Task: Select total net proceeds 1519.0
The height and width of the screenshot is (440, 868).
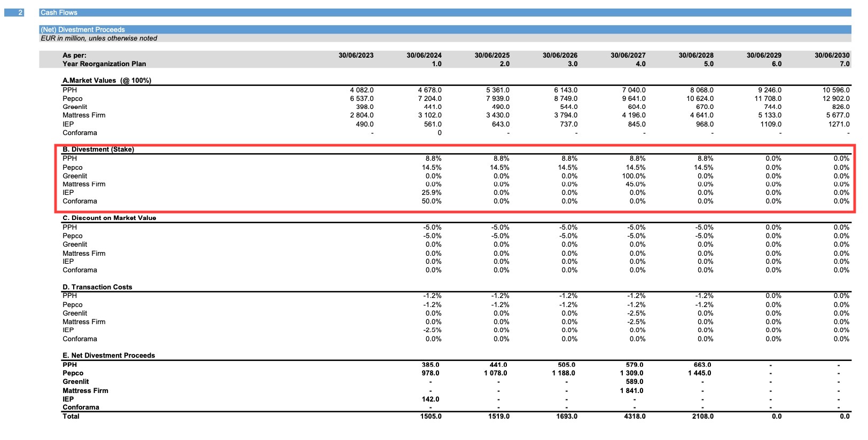Action: (499, 417)
